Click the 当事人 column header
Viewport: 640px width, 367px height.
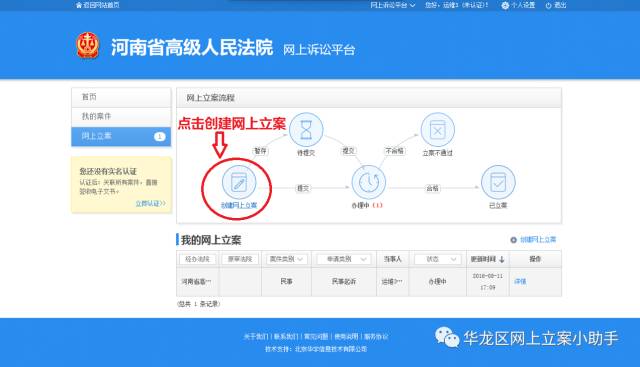tap(392, 259)
